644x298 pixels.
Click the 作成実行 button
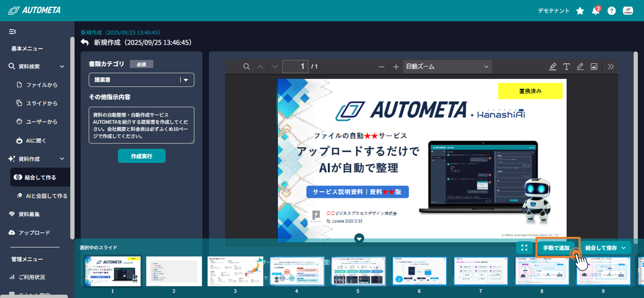pyautogui.click(x=141, y=156)
